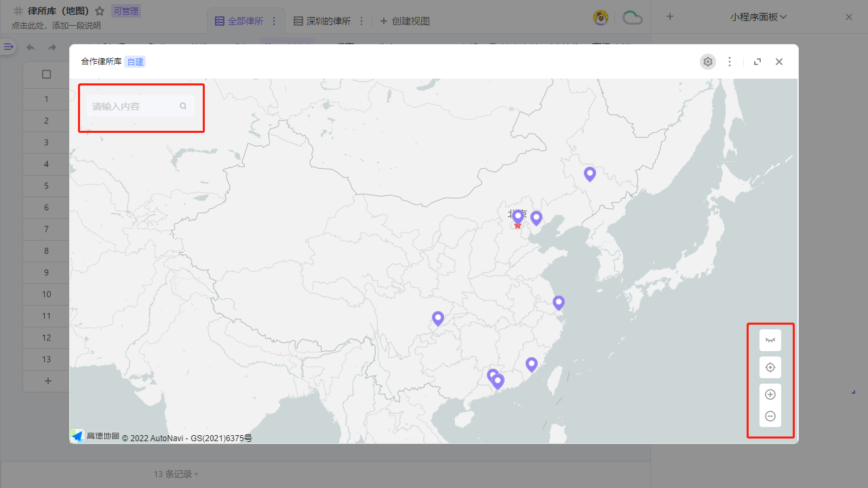This screenshot has height=488, width=868.
Task: Expand the map dialog to fullscreen
Action: (x=757, y=61)
